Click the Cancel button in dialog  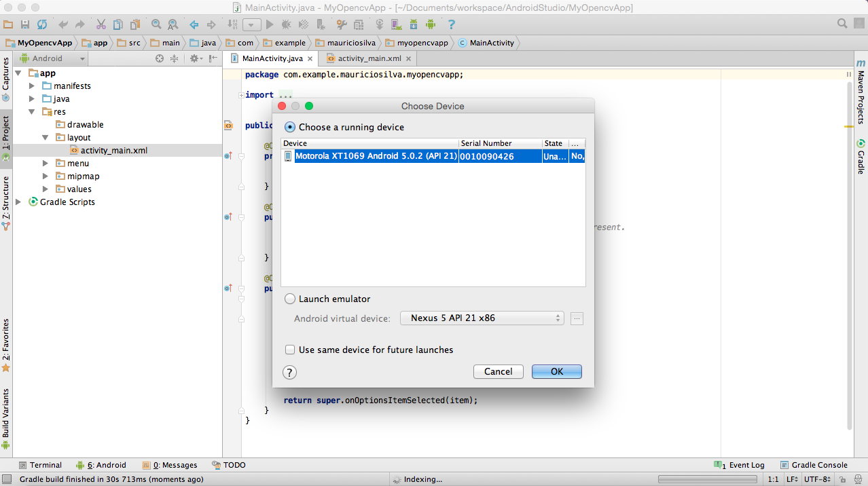(498, 371)
